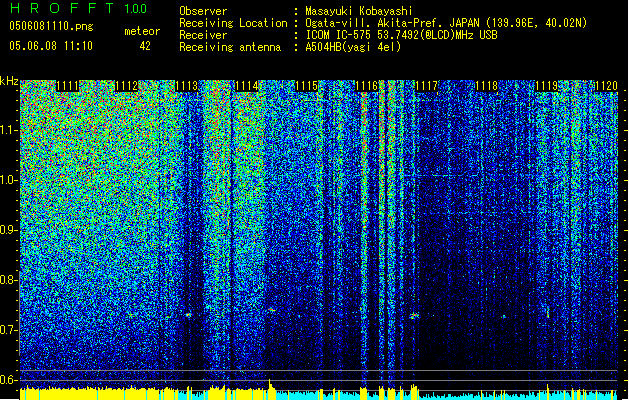Image resolution: width=629 pixels, height=400 pixels.
Task: Select the filename 0506081110.png
Action: point(51,27)
